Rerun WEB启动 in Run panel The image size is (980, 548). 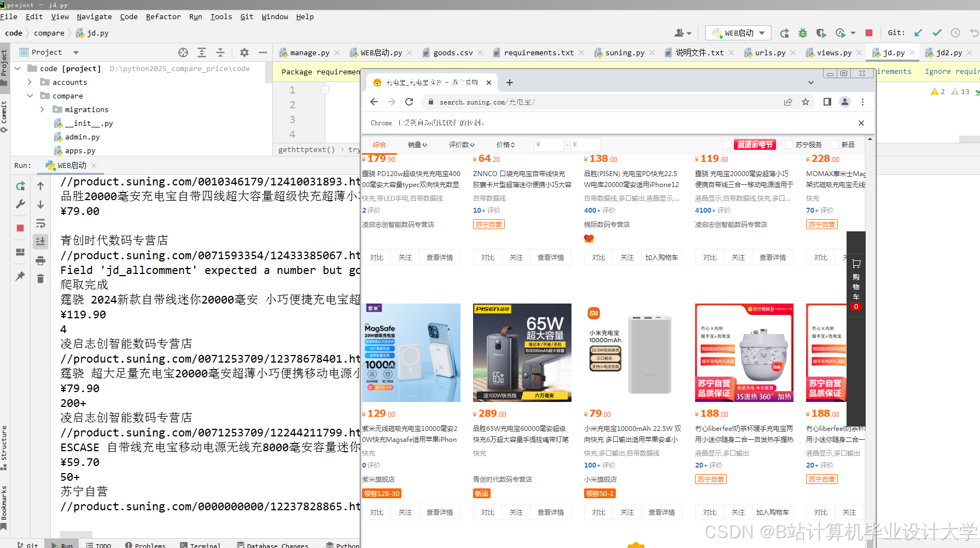click(x=20, y=186)
